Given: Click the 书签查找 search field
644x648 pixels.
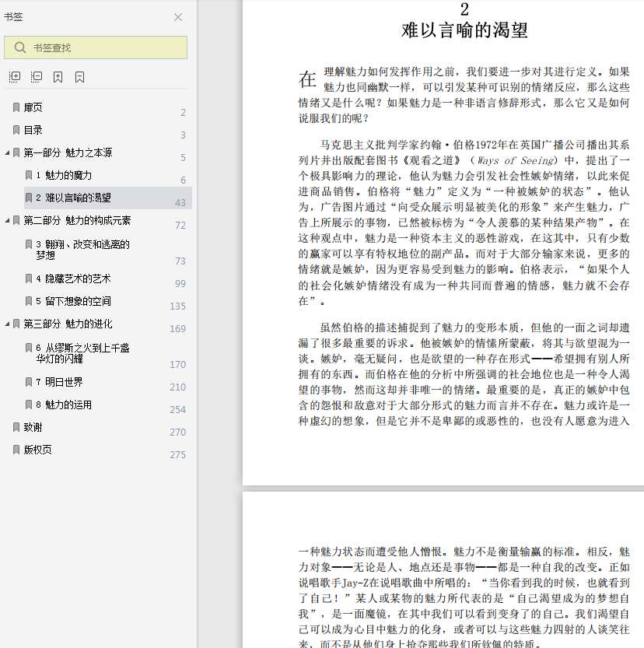Looking at the screenshot, I should click(x=96, y=47).
